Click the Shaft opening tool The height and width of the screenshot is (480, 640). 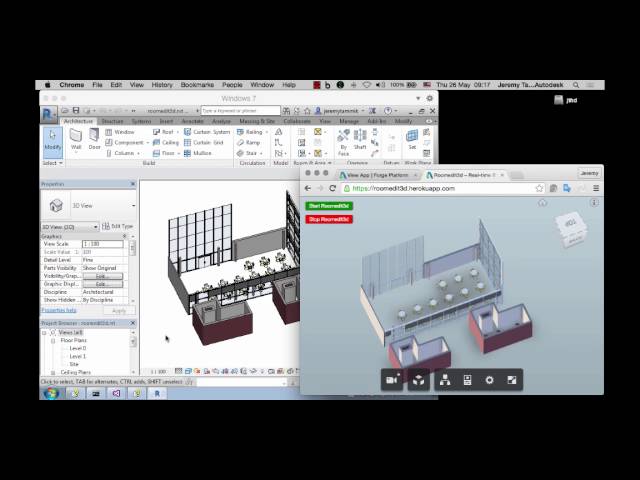click(360, 139)
